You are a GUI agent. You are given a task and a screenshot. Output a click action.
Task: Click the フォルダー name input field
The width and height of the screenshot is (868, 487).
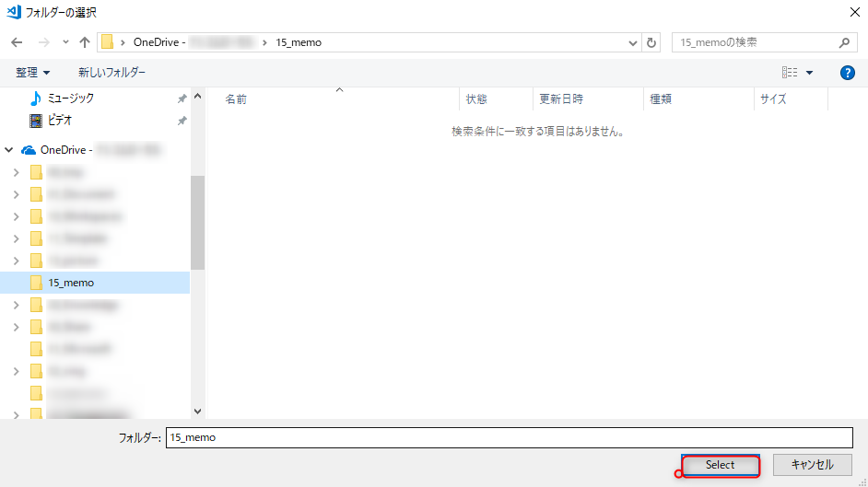point(510,437)
